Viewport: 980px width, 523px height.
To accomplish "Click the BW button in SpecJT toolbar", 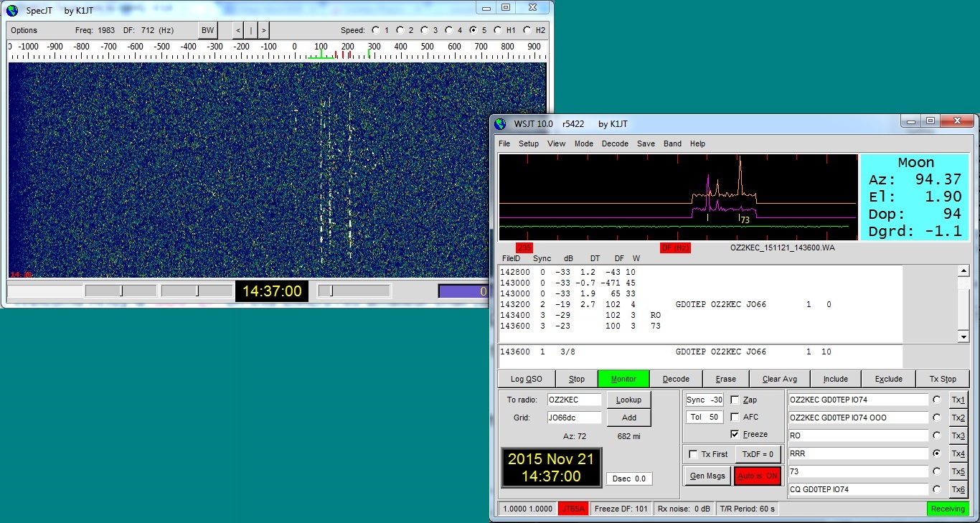I will coord(207,30).
